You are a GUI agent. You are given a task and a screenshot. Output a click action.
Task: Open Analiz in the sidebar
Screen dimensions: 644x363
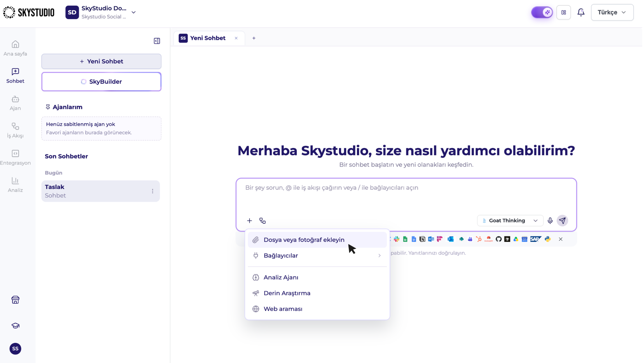(15, 185)
